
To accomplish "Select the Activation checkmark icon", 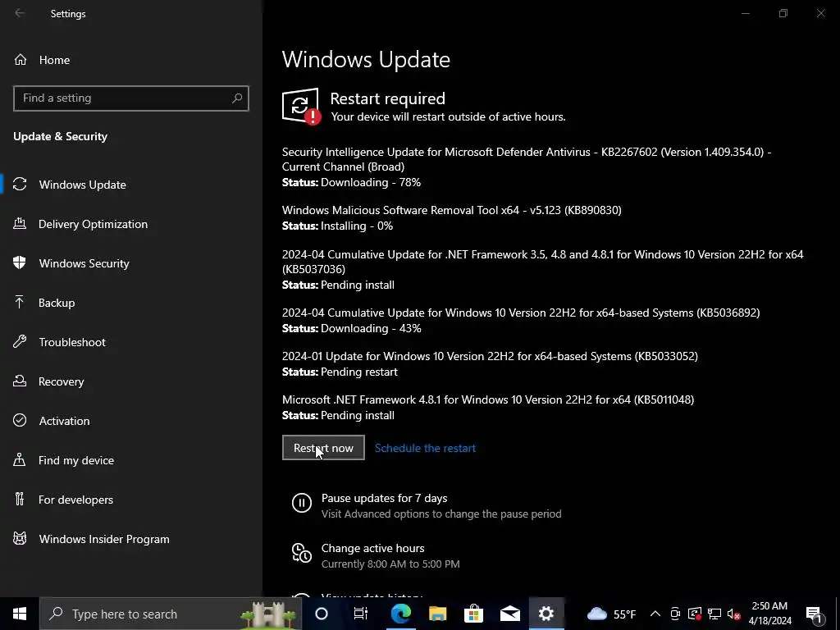I will (x=20, y=421).
